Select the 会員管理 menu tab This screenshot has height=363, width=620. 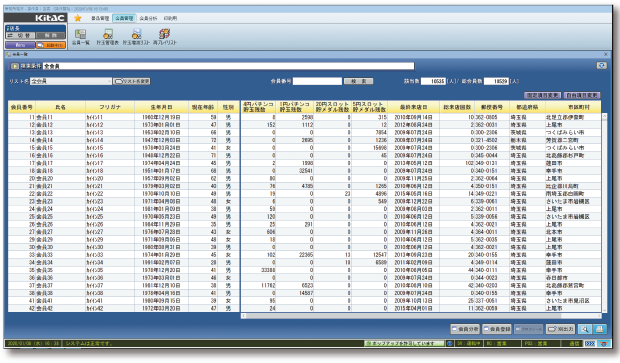[x=124, y=18]
